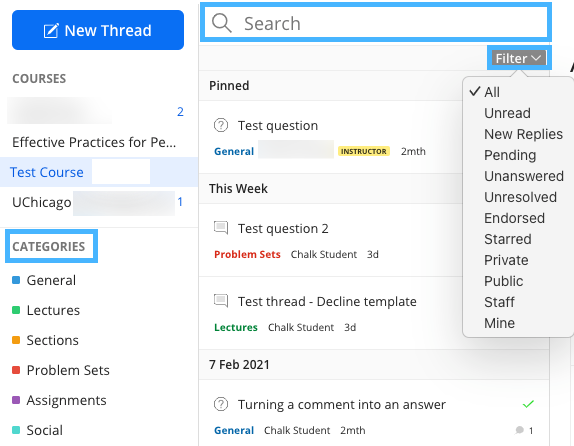574x446 pixels.
Task: Click question icon of Turning a comment thread
Action: pos(221,404)
